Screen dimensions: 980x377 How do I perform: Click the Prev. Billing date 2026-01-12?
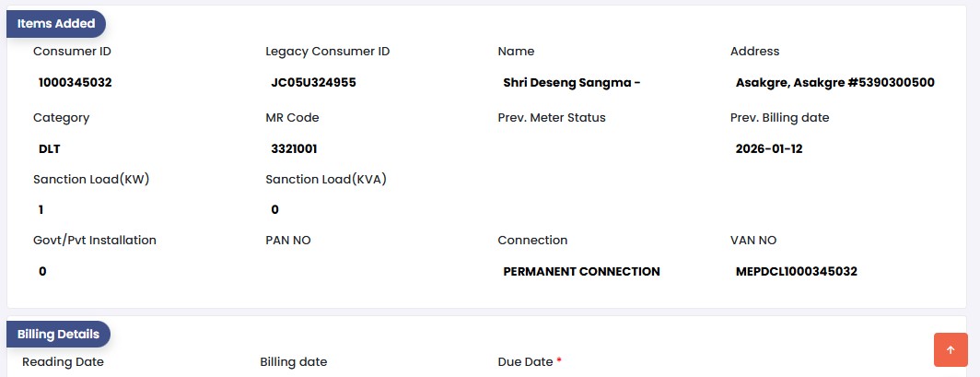769,148
